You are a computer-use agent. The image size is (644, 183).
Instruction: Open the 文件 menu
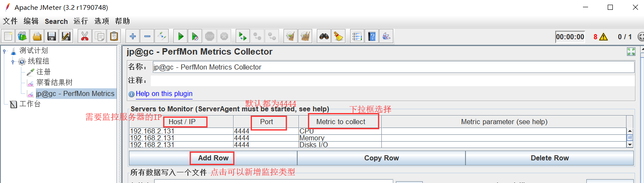tap(10, 21)
